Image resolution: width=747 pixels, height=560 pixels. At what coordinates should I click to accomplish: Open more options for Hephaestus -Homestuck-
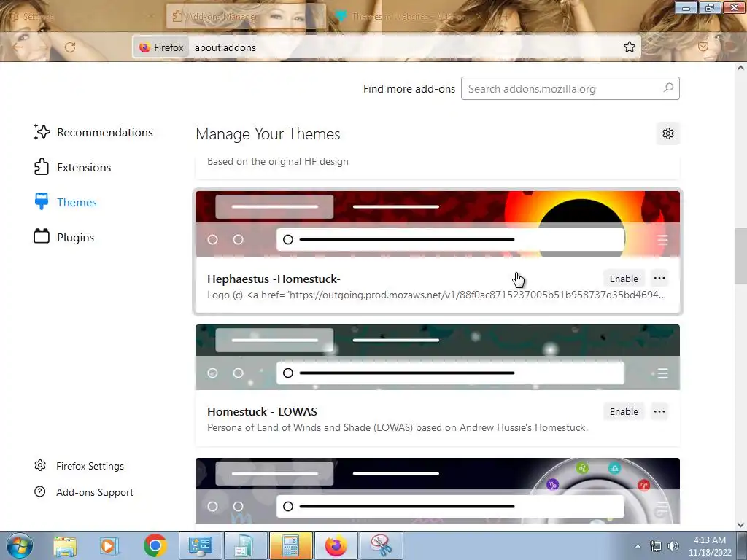point(659,279)
